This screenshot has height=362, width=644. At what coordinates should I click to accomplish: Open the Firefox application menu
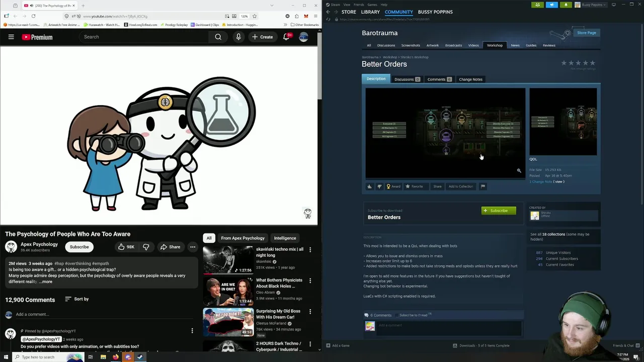[x=315, y=16]
